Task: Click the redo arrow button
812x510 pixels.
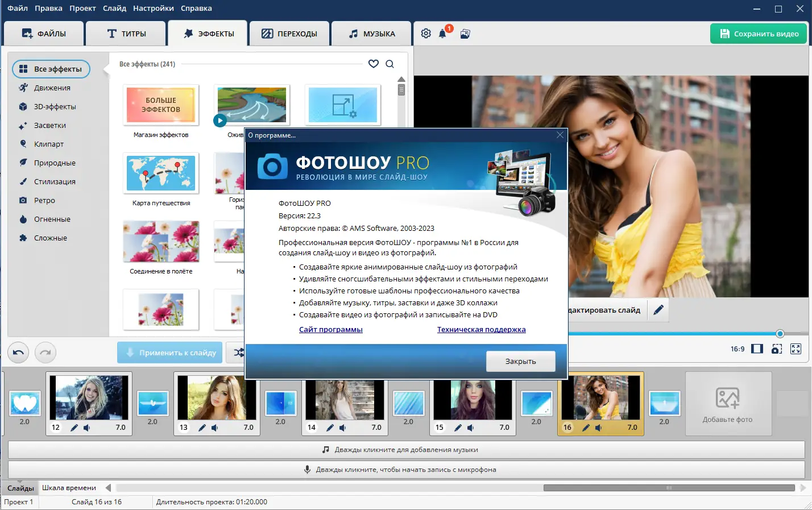Action: point(45,353)
